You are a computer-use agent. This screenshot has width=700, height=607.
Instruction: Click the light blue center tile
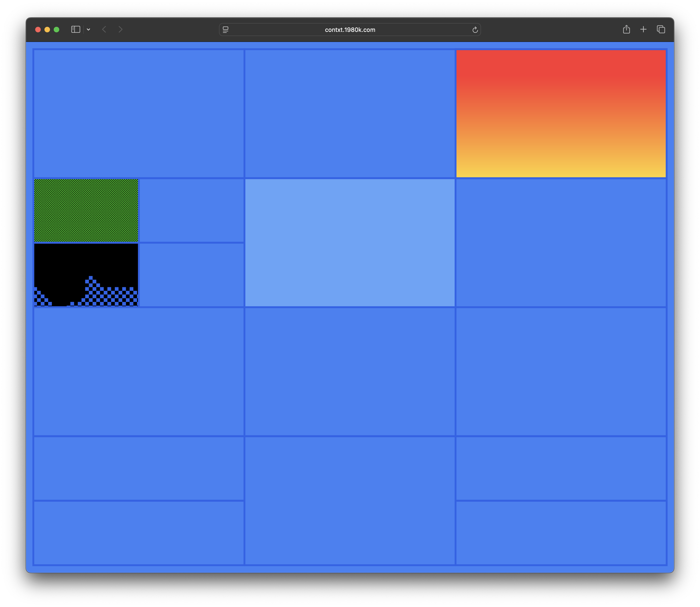tap(350, 243)
